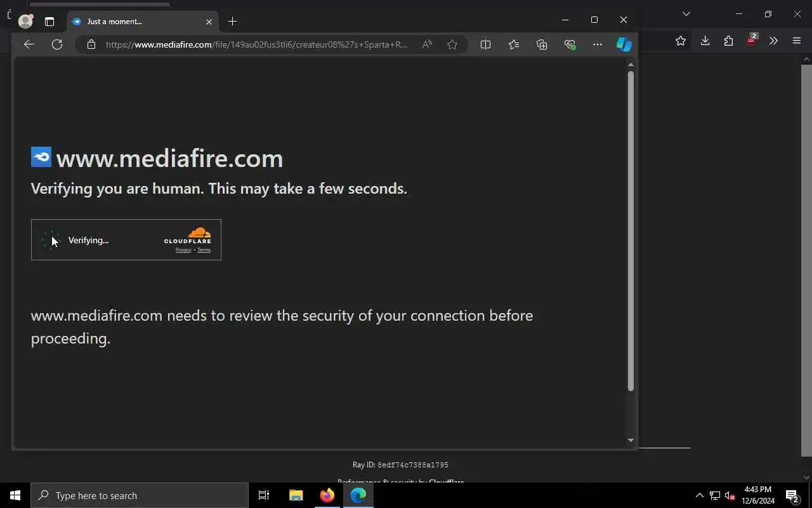
Task: Open Cloudflare Terms link
Action: tap(204, 250)
